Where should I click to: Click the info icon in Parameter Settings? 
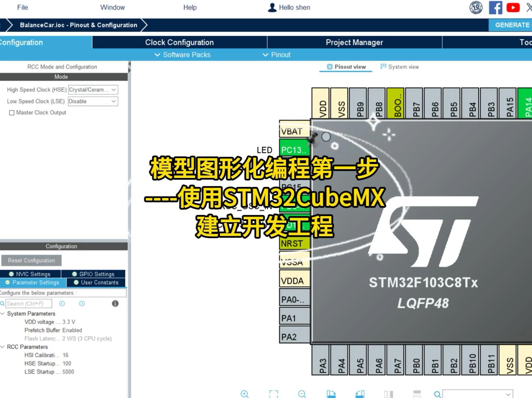click(115, 303)
